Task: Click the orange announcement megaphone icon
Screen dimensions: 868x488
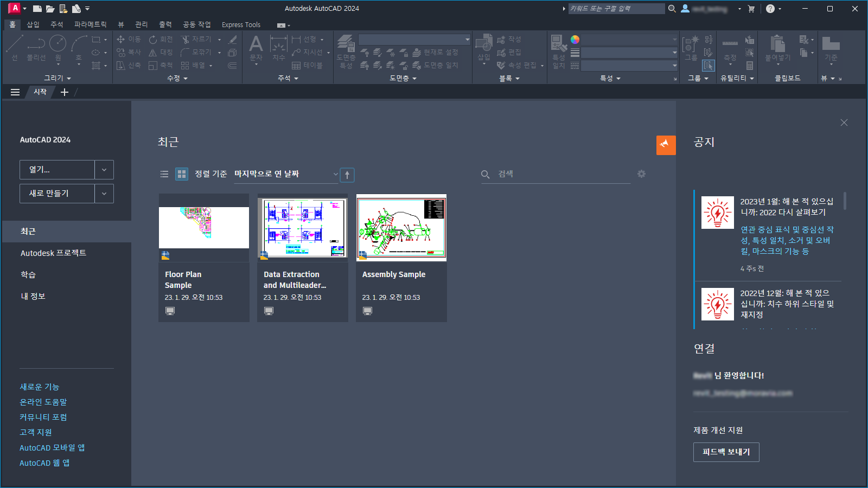Action: pyautogui.click(x=666, y=145)
